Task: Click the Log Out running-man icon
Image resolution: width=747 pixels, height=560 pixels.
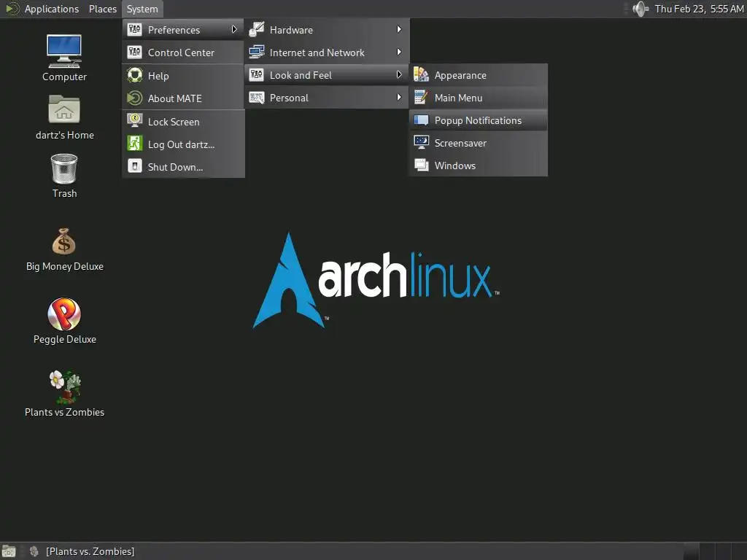Action: click(x=135, y=144)
